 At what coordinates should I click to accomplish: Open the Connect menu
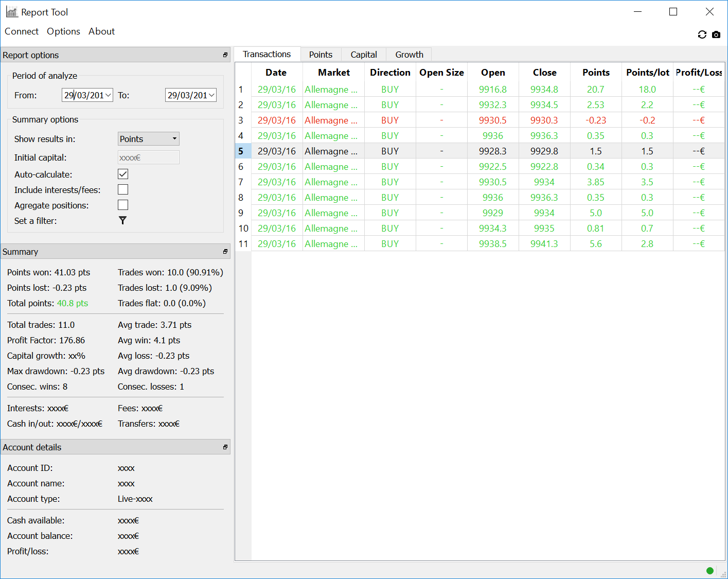pyautogui.click(x=22, y=31)
